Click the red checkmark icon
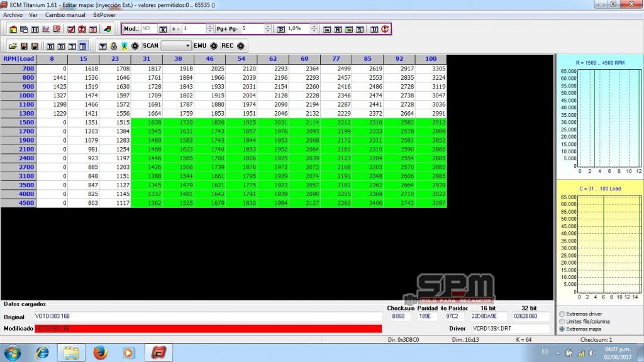The image size is (644, 362). (71, 29)
